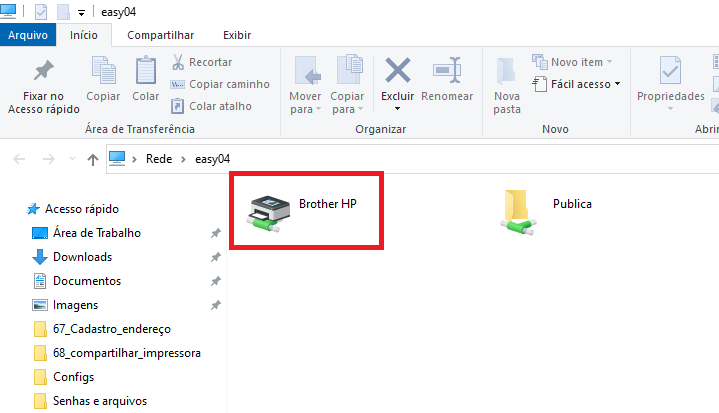Open Customize Quick Access Toolbar dropdown arrow

81,13
